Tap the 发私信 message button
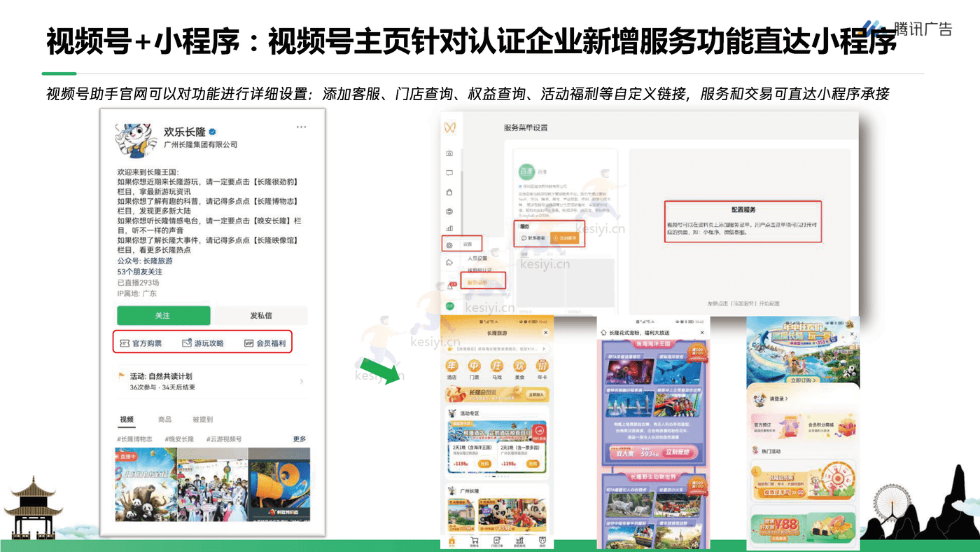 pyautogui.click(x=261, y=315)
